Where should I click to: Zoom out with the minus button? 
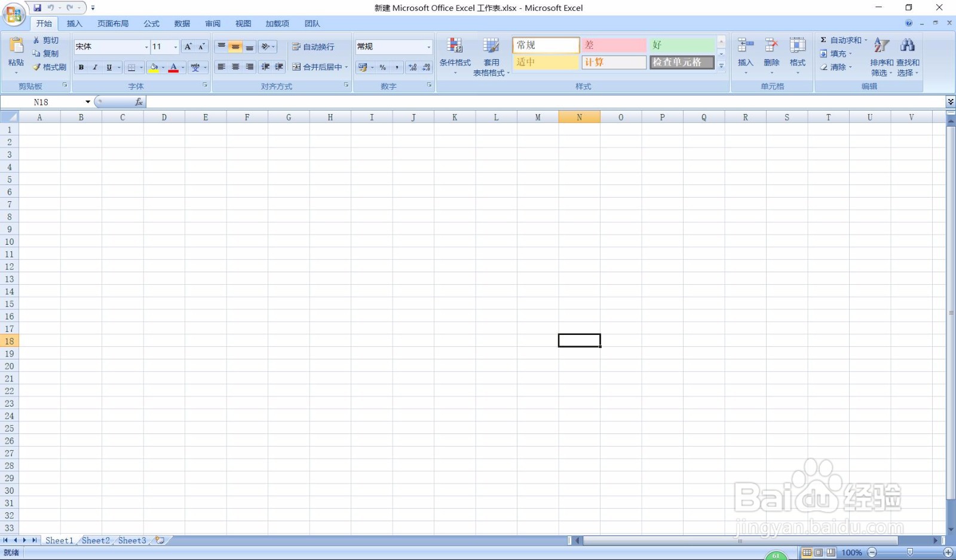click(x=872, y=553)
